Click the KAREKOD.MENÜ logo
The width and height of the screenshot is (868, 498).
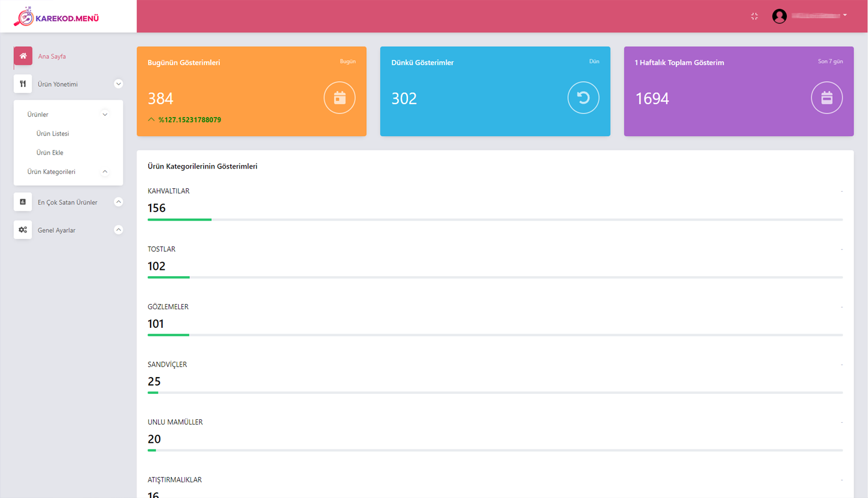[x=57, y=17]
